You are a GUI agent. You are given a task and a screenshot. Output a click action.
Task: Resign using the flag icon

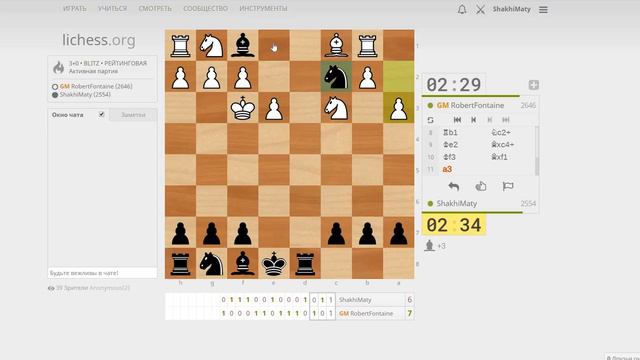pyautogui.click(x=508, y=187)
